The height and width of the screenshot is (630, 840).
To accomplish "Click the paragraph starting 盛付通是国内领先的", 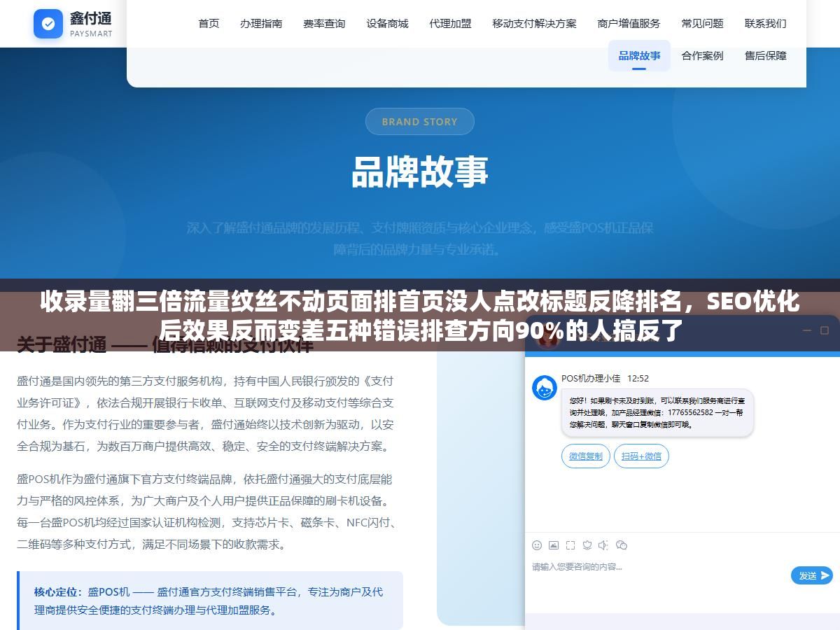I will 206,414.
